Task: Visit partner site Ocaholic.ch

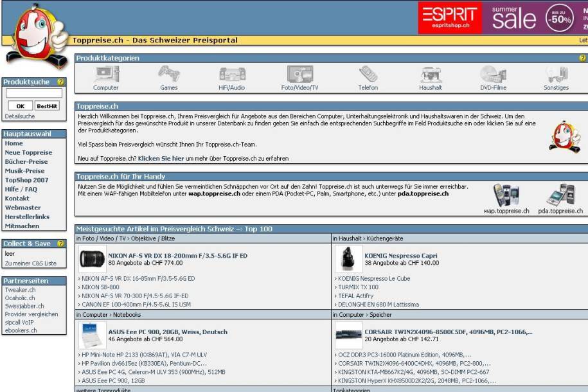Action: point(20,298)
